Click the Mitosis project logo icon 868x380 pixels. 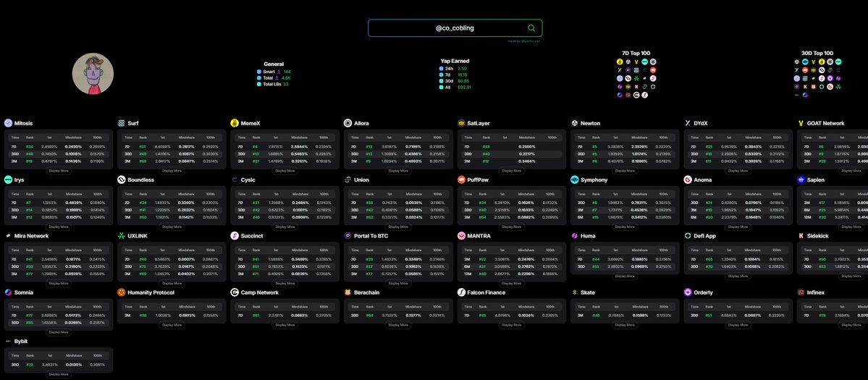point(8,123)
